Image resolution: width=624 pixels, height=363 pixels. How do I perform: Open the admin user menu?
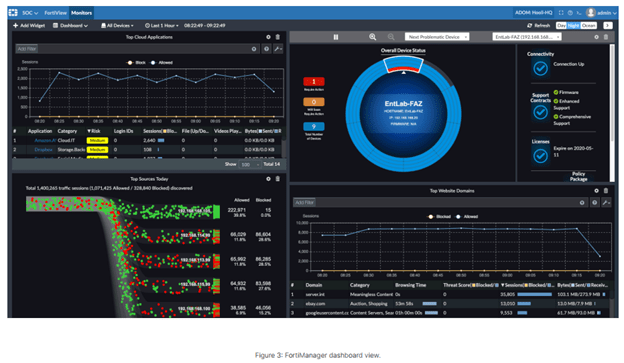(602, 13)
